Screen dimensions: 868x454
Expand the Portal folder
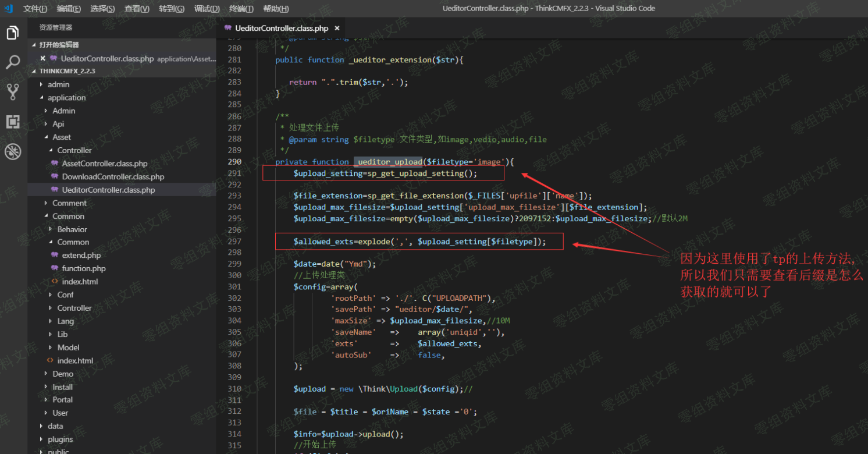(62, 400)
